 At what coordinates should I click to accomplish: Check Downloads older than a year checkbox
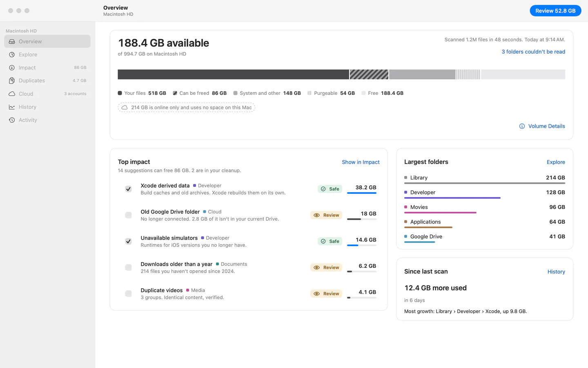pos(128,267)
